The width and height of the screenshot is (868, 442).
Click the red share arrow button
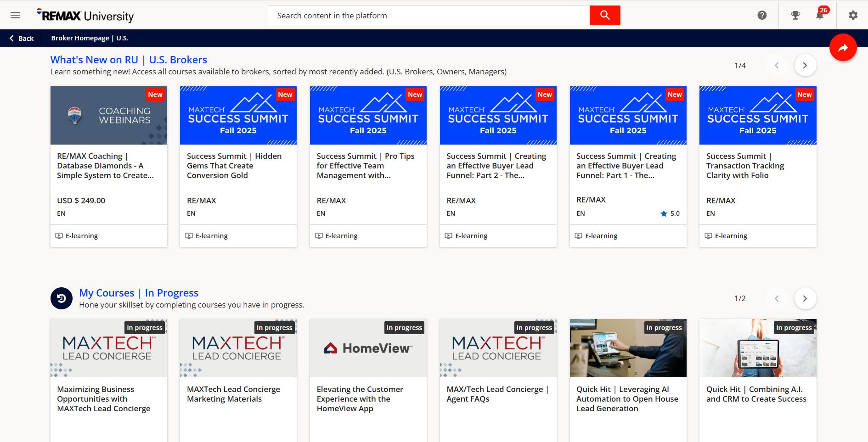pyautogui.click(x=843, y=47)
